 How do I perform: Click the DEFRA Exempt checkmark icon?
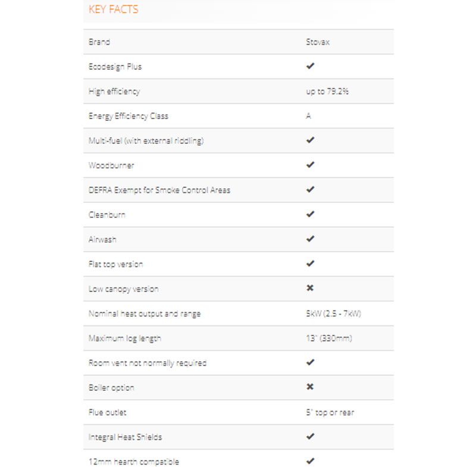point(310,190)
